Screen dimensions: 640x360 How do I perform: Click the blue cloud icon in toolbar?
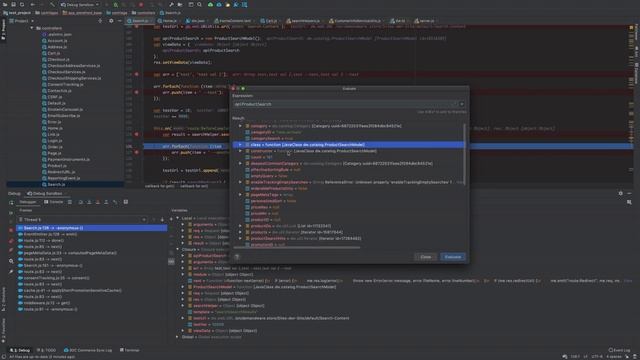[x=219, y=4]
